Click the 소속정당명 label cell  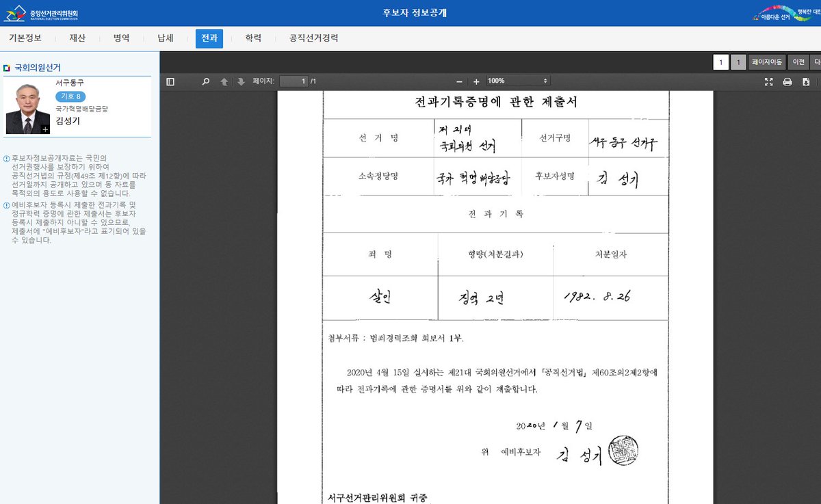378,176
